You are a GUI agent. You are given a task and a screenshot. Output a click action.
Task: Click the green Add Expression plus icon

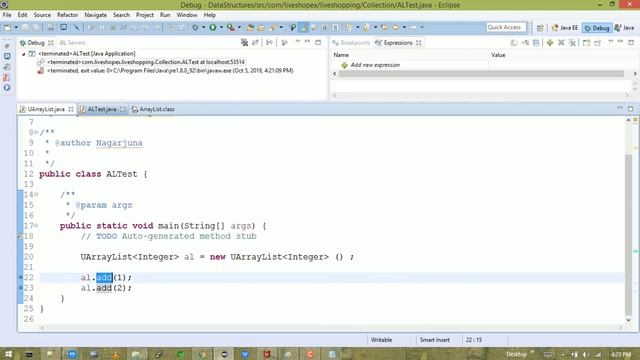(x=550, y=42)
